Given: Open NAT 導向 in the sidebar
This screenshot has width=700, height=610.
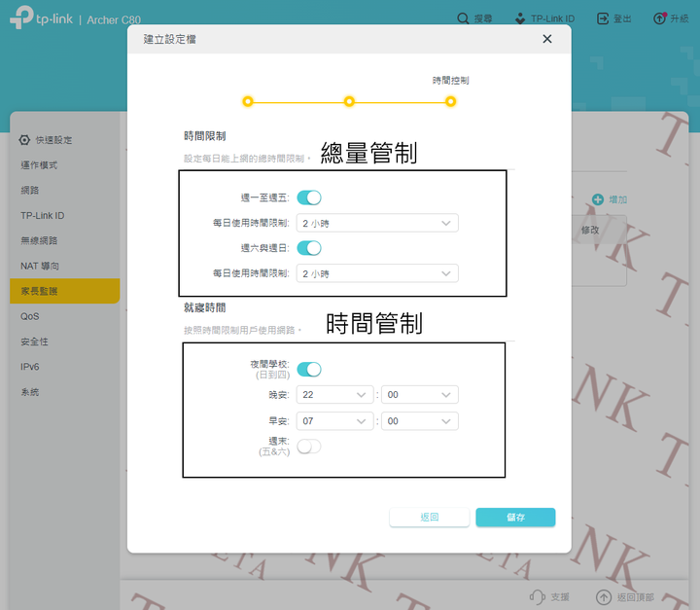Looking at the screenshot, I should (40, 266).
